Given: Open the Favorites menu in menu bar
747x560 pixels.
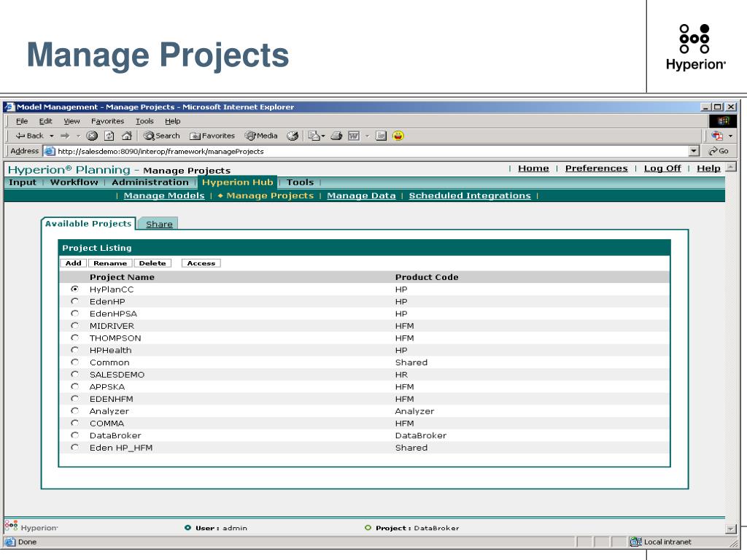Looking at the screenshot, I should click(108, 121).
